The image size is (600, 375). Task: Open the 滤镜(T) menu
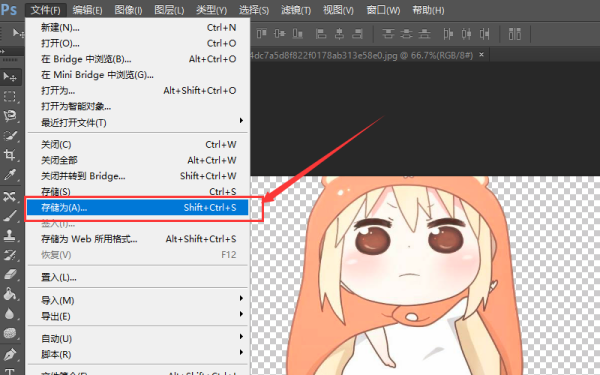(x=296, y=10)
